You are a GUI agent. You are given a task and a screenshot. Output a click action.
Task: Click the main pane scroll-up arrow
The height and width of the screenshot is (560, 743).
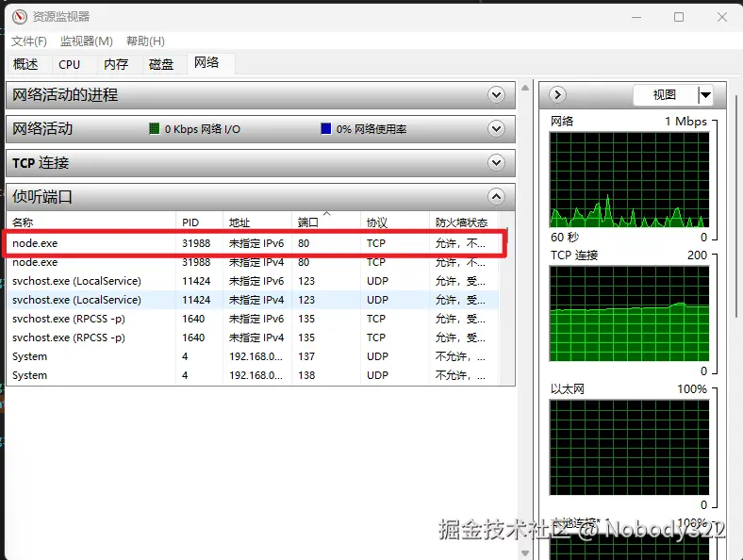(525, 88)
